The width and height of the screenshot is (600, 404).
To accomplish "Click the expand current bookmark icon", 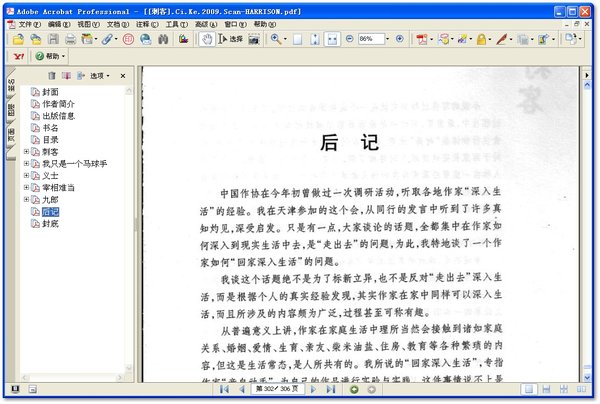I will coord(80,75).
